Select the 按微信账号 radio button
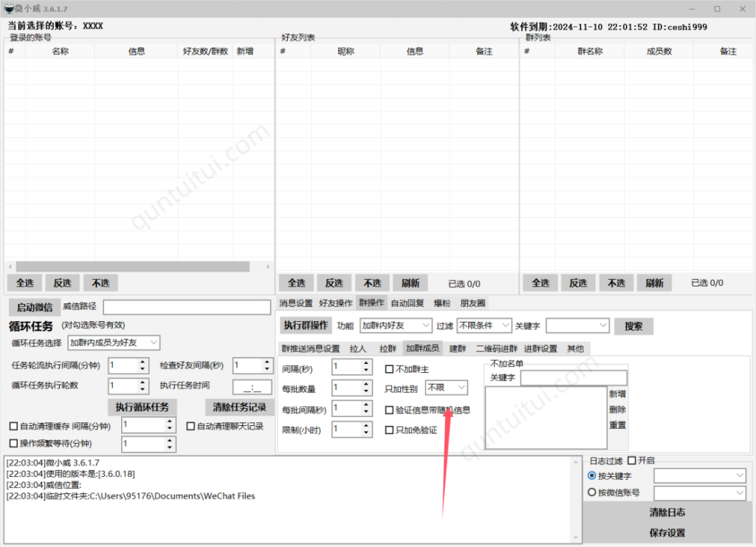 click(x=590, y=492)
